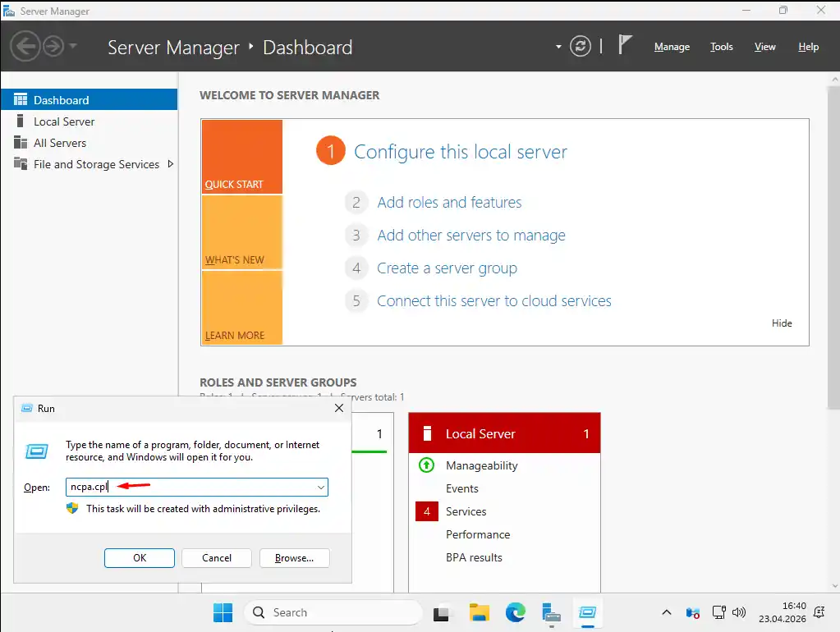This screenshot has height=632, width=840.
Task: Open File Explorer from taskbar
Action: (x=479, y=612)
